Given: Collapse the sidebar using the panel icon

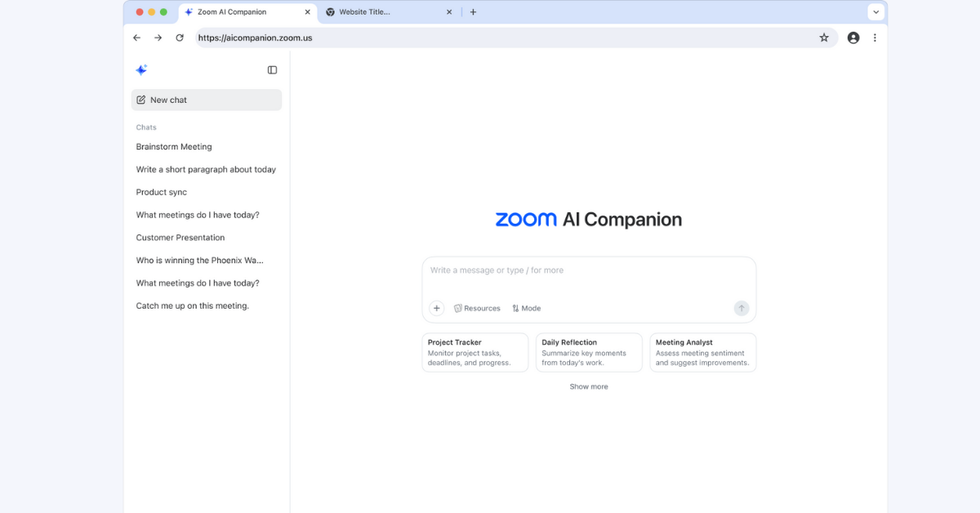Looking at the screenshot, I should coord(271,69).
